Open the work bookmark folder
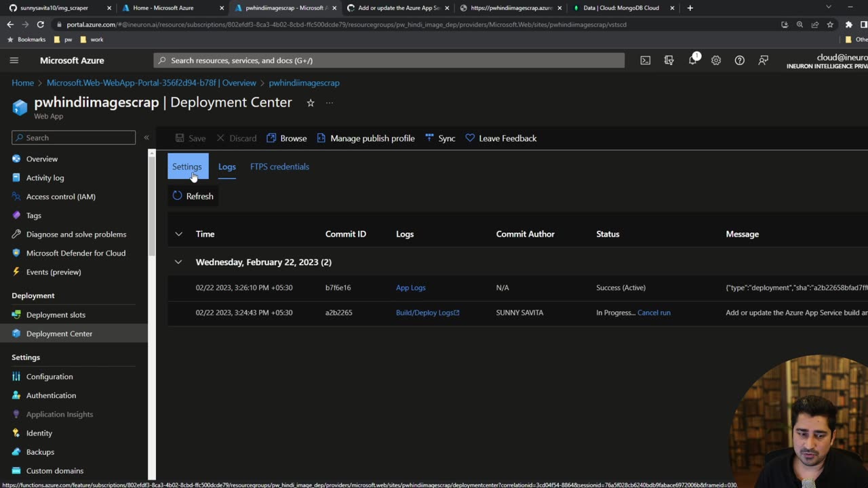The width and height of the screenshot is (868, 488). click(92, 39)
